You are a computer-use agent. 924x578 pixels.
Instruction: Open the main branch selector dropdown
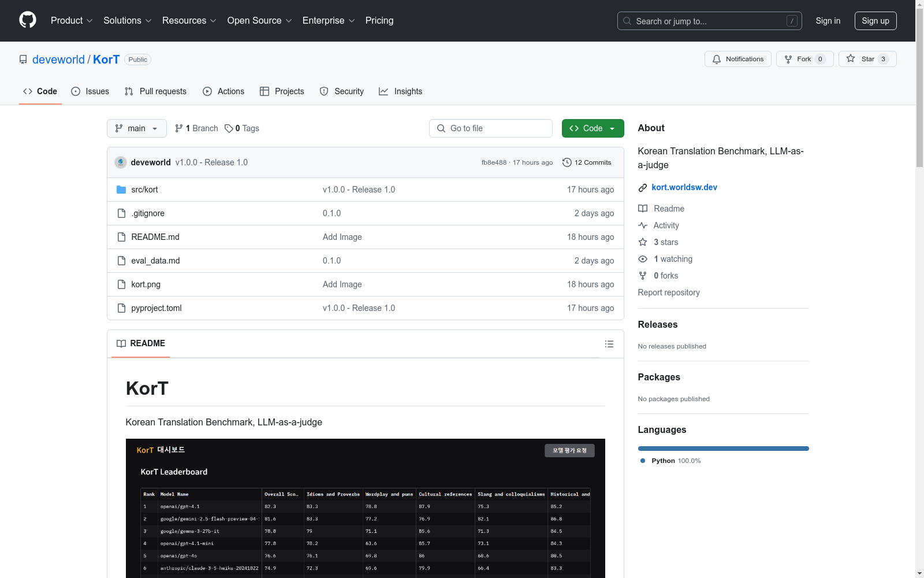[x=137, y=128]
